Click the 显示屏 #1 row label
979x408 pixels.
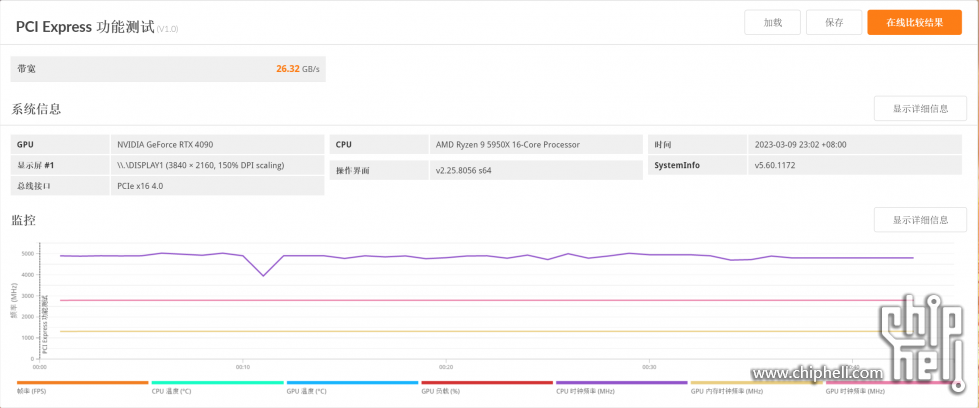coord(36,166)
